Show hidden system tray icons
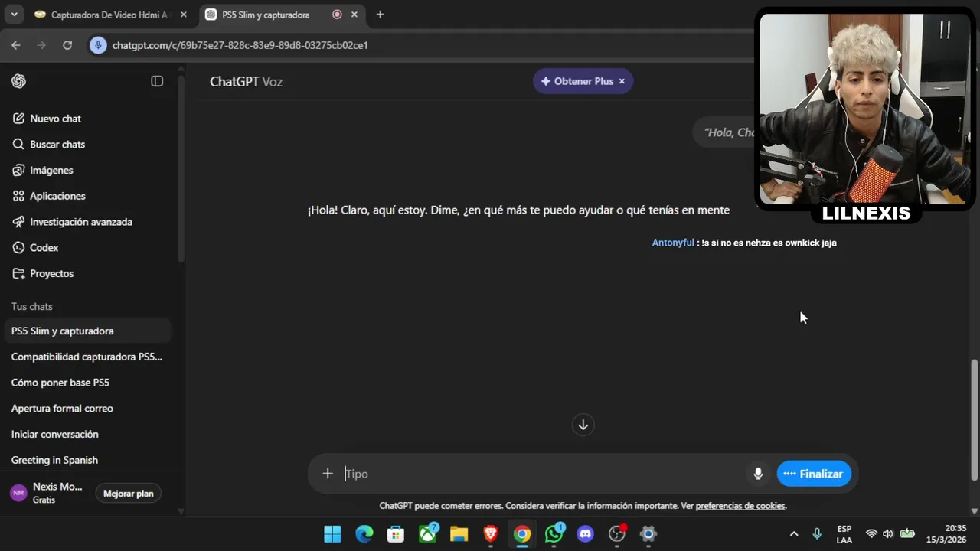The image size is (980, 551). [794, 534]
